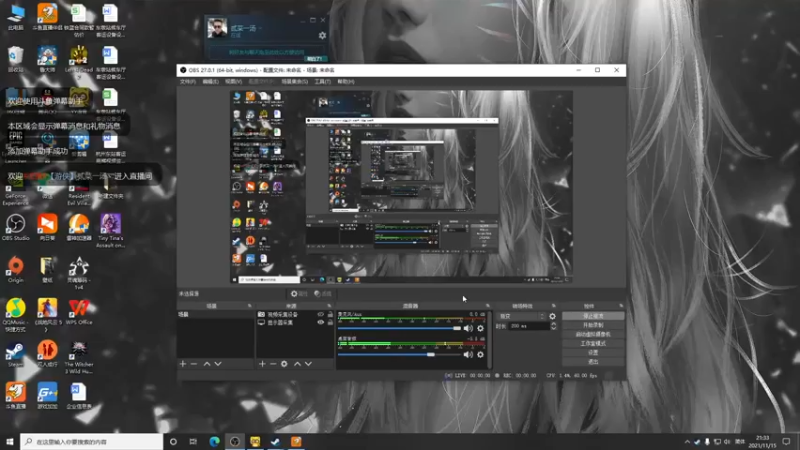Open the OBS Studio desktop shortcut
The width and height of the screenshot is (800, 450).
(15, 228)
